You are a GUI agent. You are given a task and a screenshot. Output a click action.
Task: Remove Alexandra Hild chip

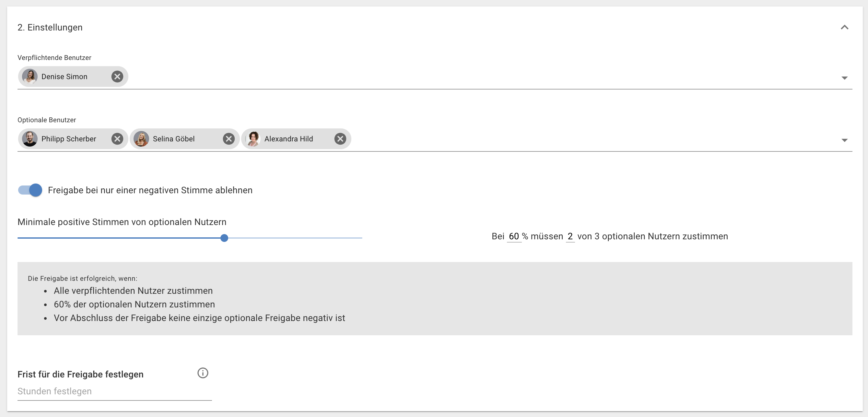coord(340,139)
